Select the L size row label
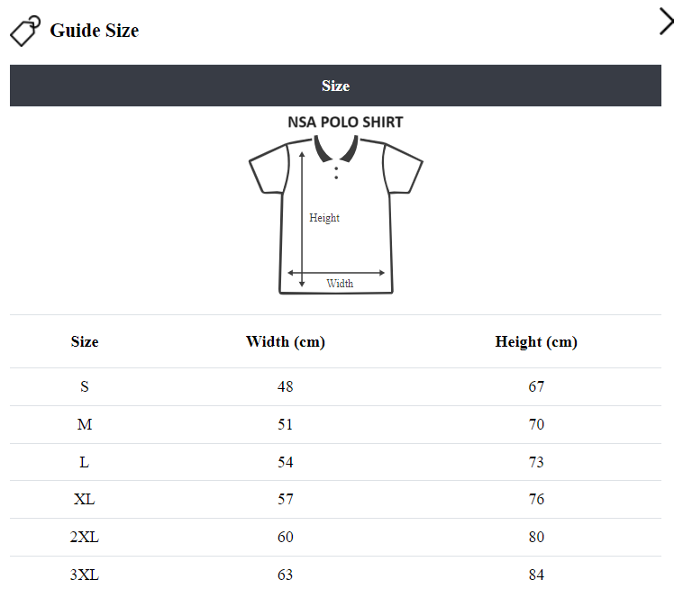Viewport: 674px width, 616px height. click(x=85, y=463)
